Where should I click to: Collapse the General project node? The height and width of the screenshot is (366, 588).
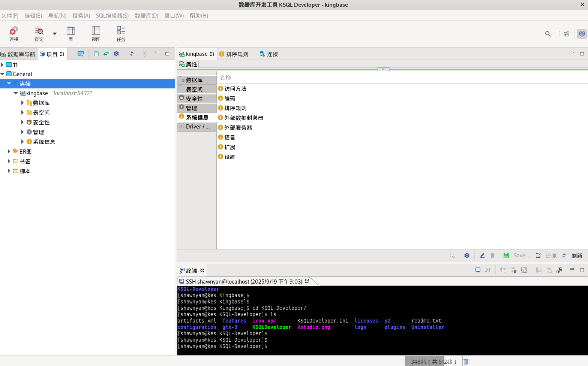point(2,74)
